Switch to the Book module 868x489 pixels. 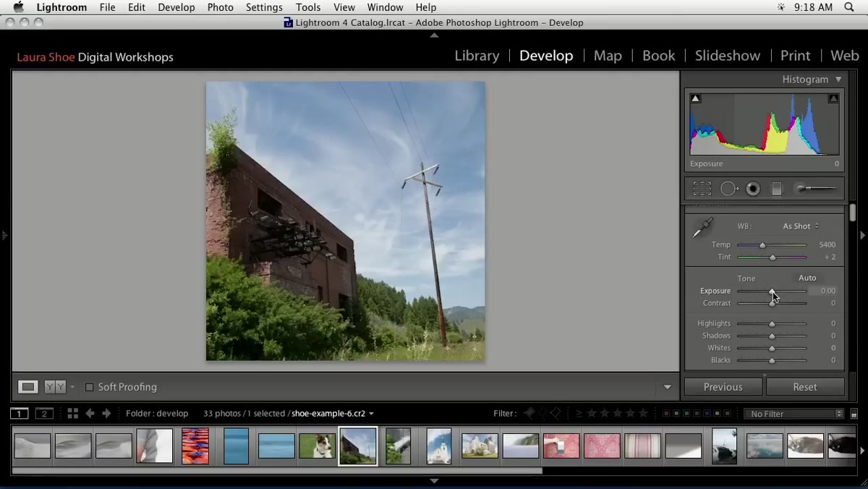click(x=658, y=56)
